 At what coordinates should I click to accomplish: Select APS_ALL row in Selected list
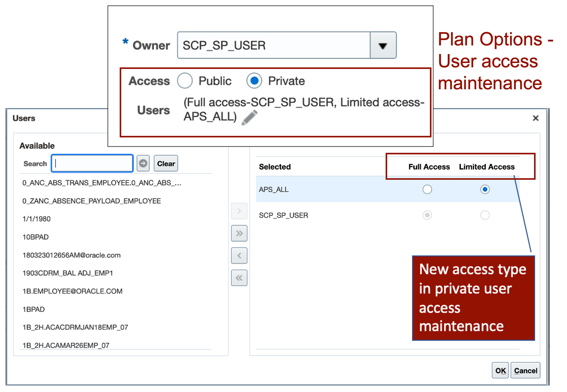(x=274, y=189)
